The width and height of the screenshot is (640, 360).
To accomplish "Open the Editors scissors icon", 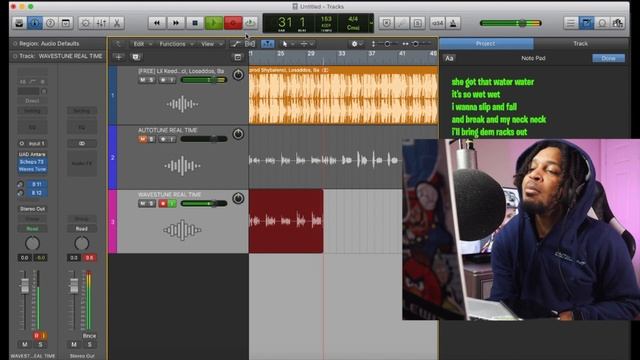I will point(117,23).
